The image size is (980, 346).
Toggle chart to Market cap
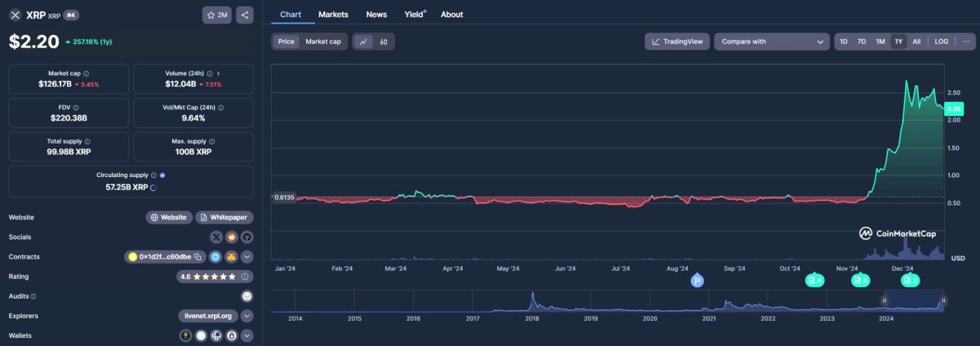(x=323, y=42)
